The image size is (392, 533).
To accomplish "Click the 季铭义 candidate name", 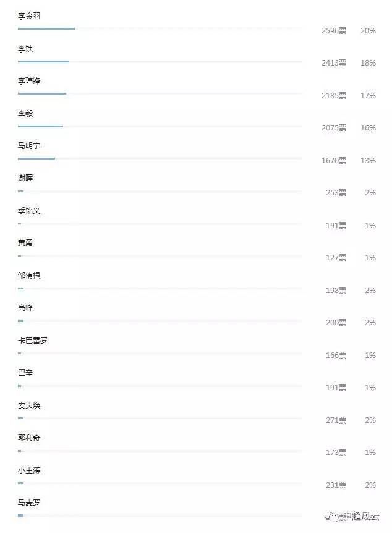I will 29,211.
